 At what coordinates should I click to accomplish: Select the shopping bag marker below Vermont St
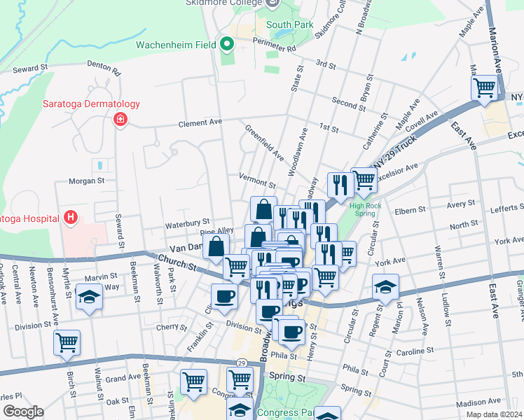point(263,209)
